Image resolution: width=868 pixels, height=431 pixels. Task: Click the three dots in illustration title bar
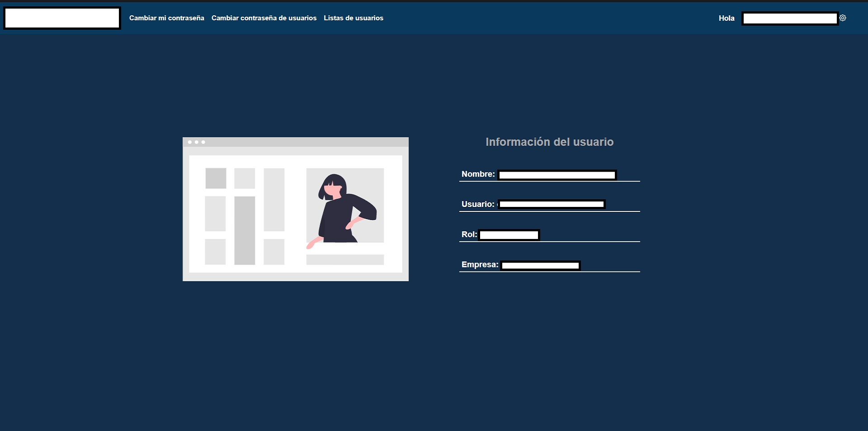coord(196,142)
